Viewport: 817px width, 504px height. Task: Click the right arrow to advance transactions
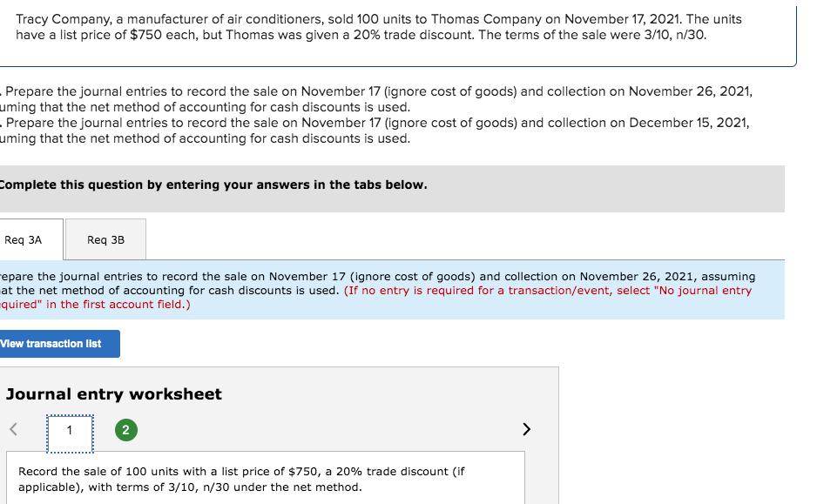pos(526,428)
